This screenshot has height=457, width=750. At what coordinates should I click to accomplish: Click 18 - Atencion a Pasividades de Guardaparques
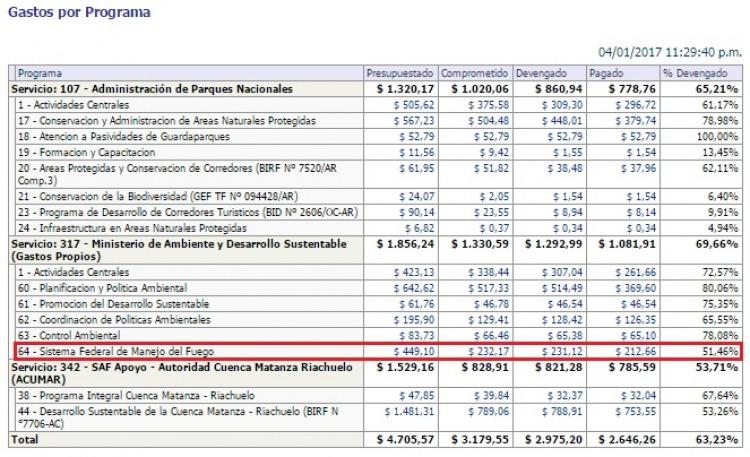coord(124,136)
